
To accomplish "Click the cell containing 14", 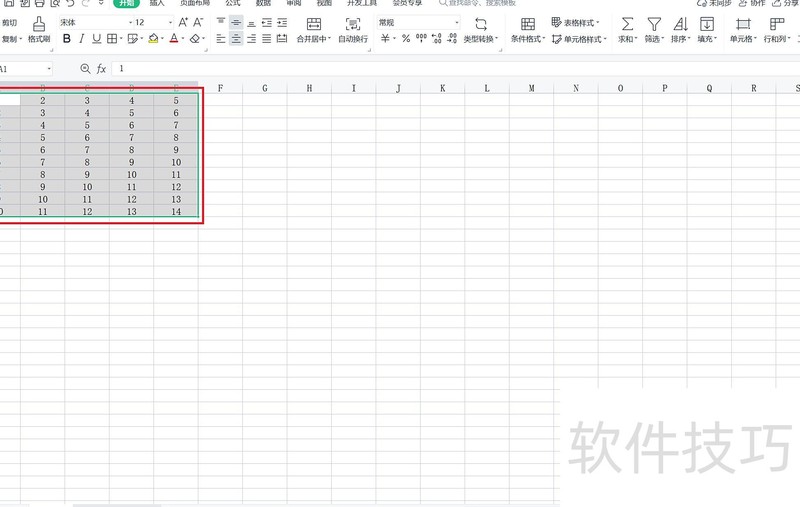I will coord(176,211).
